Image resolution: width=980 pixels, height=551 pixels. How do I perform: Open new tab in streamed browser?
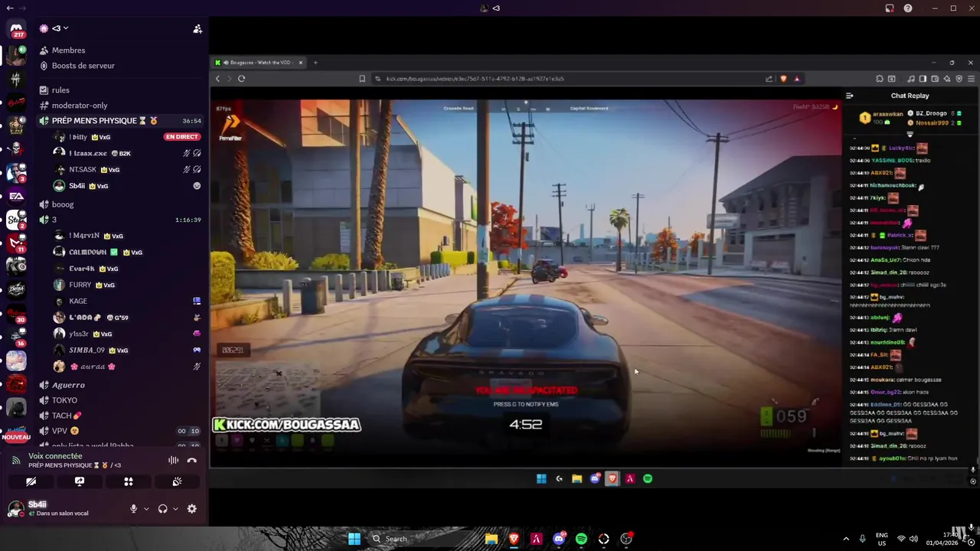click(x=315, y=63)
